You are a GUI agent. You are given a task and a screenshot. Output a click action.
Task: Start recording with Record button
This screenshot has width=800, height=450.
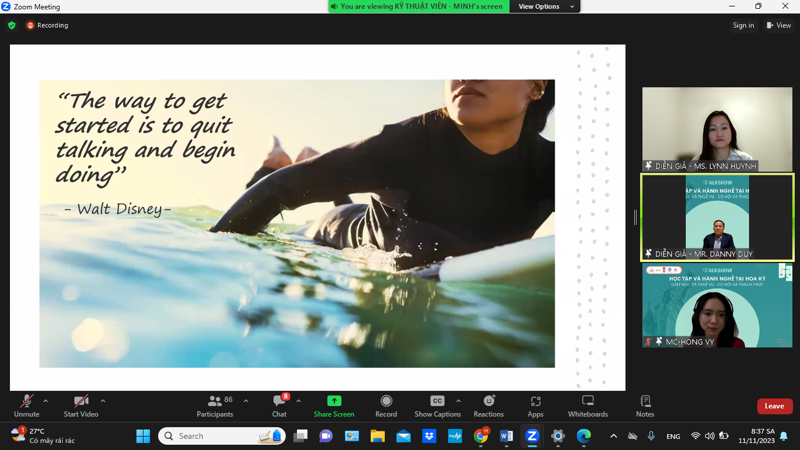click(x=386, y=405)
